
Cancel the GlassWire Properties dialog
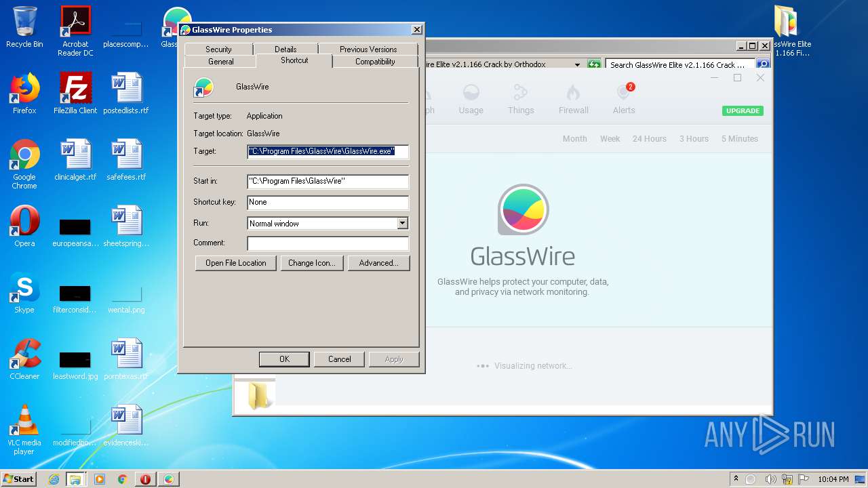click(340, 359)
